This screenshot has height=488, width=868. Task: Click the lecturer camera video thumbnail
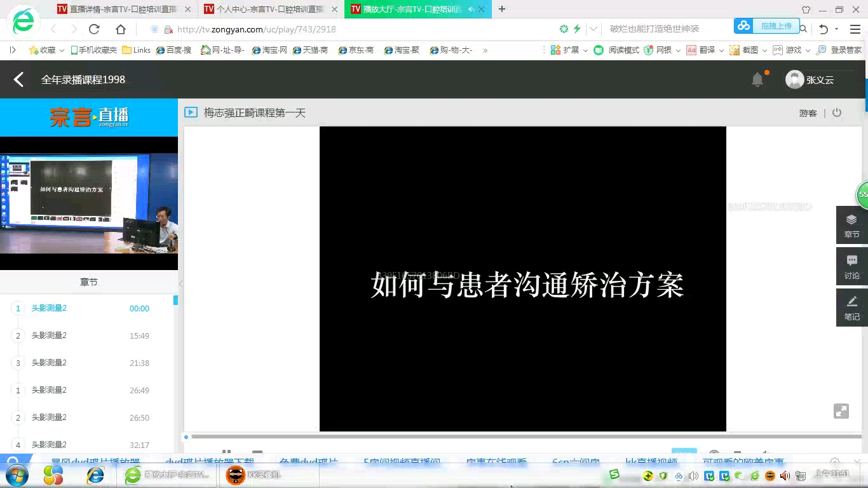click(x=89, y=203)
